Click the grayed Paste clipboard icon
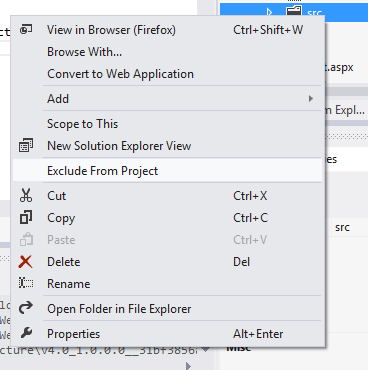This screenshot has width=368, height=370. click(26, 239)
